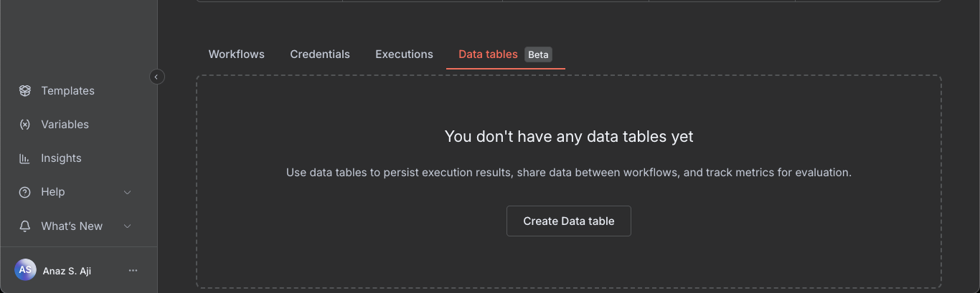
Task: Click the Beta badge
Action: (538, 54)
